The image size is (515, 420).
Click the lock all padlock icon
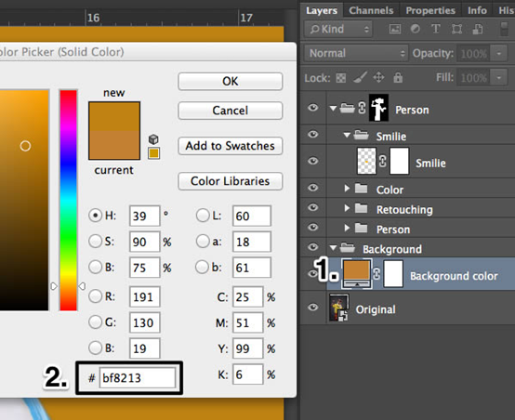click(398, 77)
